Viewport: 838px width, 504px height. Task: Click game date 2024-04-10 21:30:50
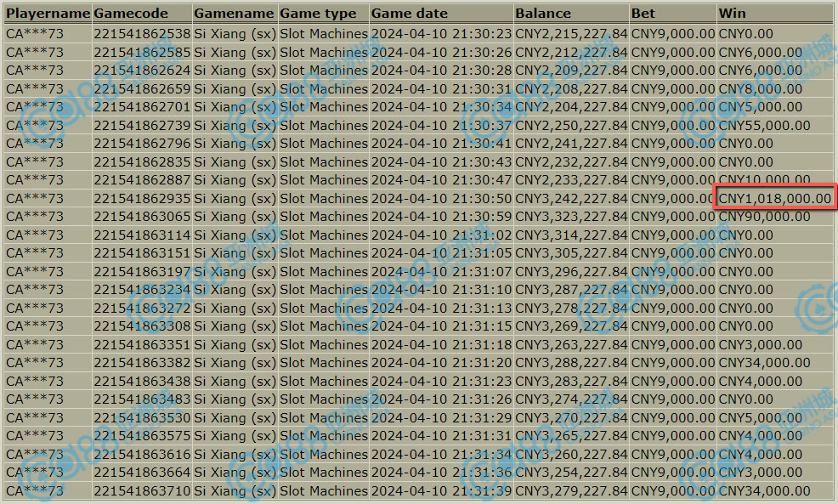point(441,198)
